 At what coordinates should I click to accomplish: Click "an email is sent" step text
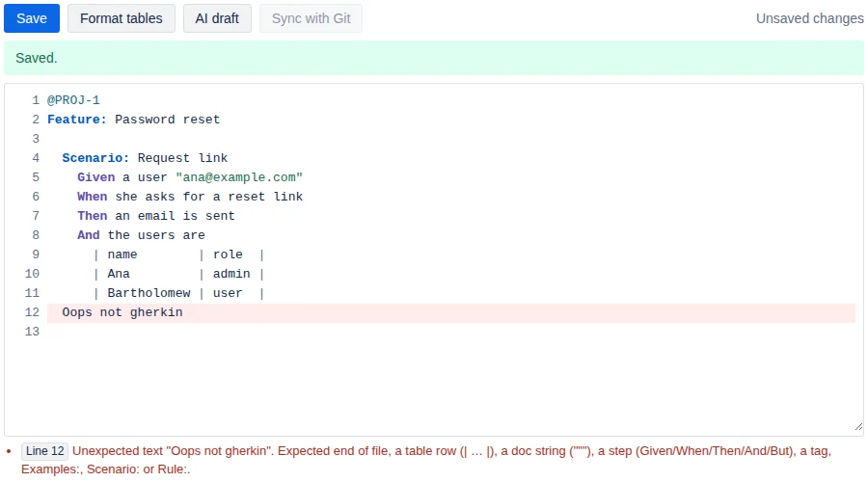coord(175,216)
